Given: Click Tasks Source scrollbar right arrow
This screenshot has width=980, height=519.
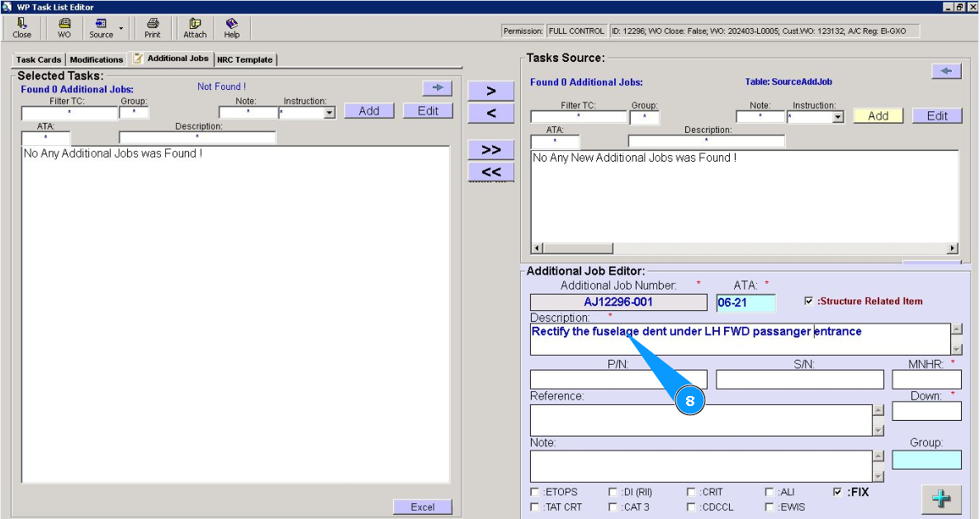Looking at the screenshot, I should (952, 248).
